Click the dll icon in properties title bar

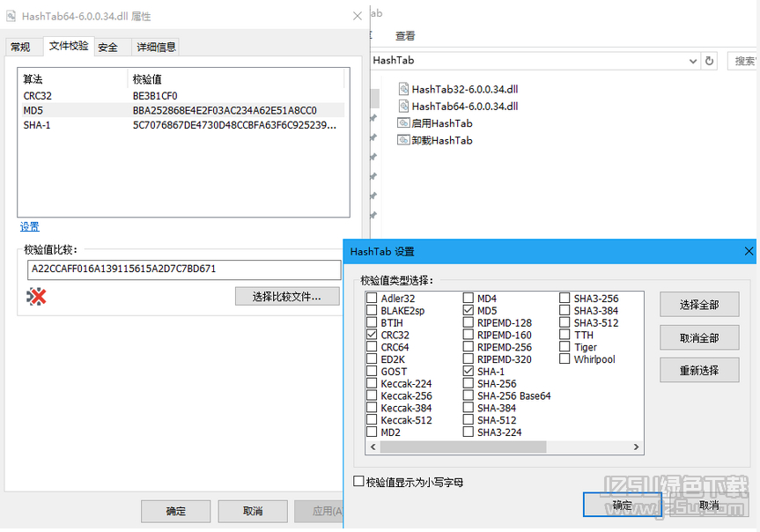pos(11,16)
